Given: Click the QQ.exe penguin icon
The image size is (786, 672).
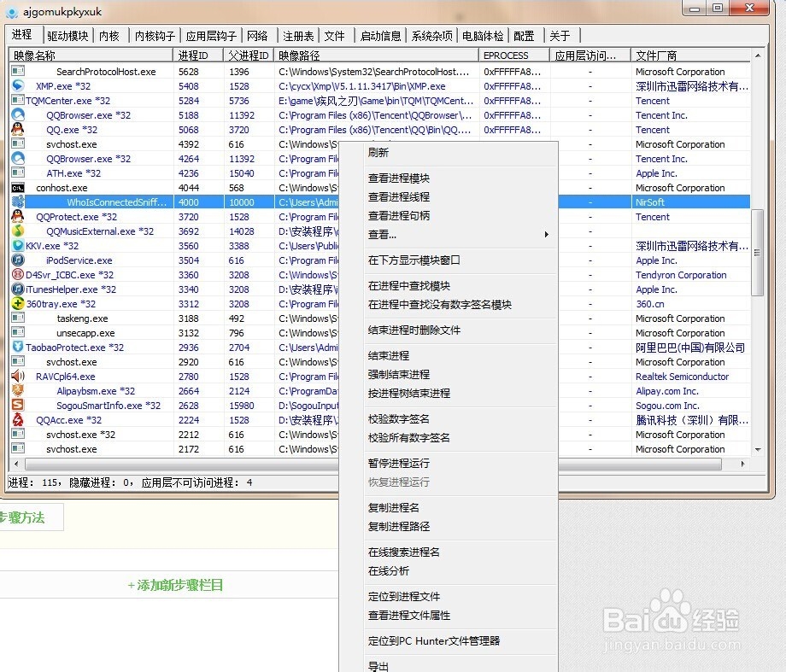Looking at the screenshot, I should pos(18,129).
